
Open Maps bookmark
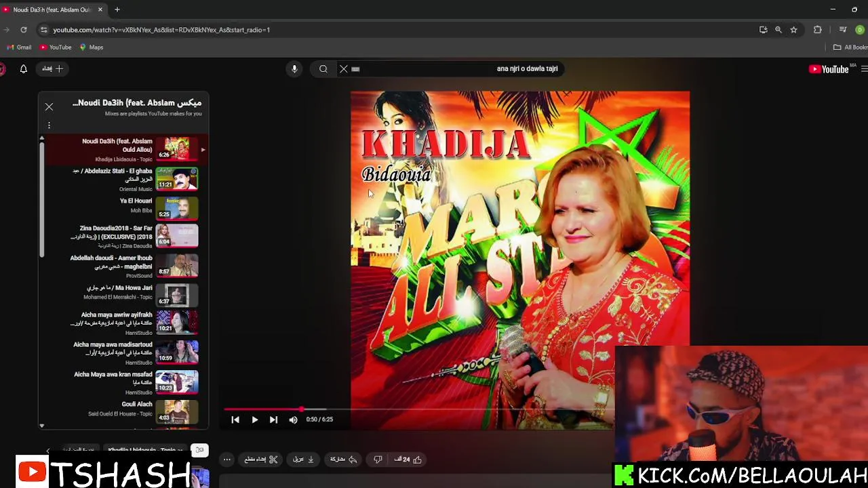click(x=91, y=47)
